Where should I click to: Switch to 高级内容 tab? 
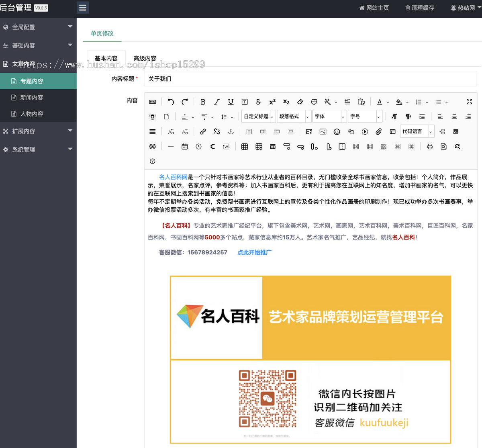pos(145,58)
